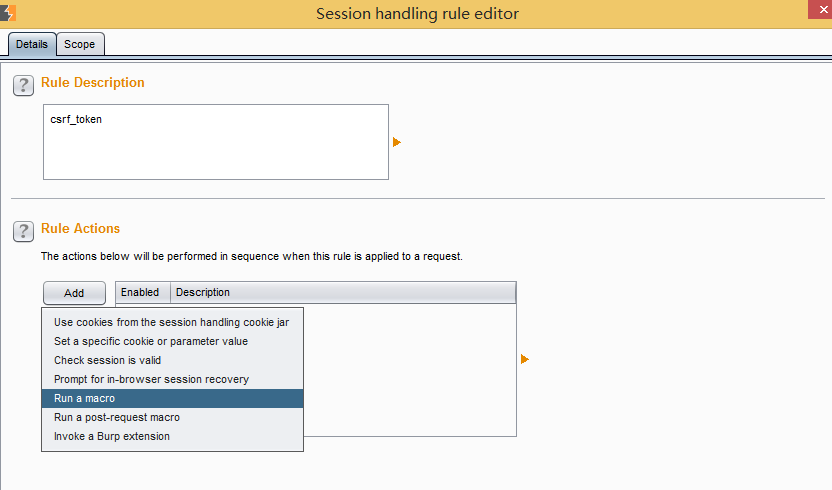Click orange arrow beside description box

[396, 142]
